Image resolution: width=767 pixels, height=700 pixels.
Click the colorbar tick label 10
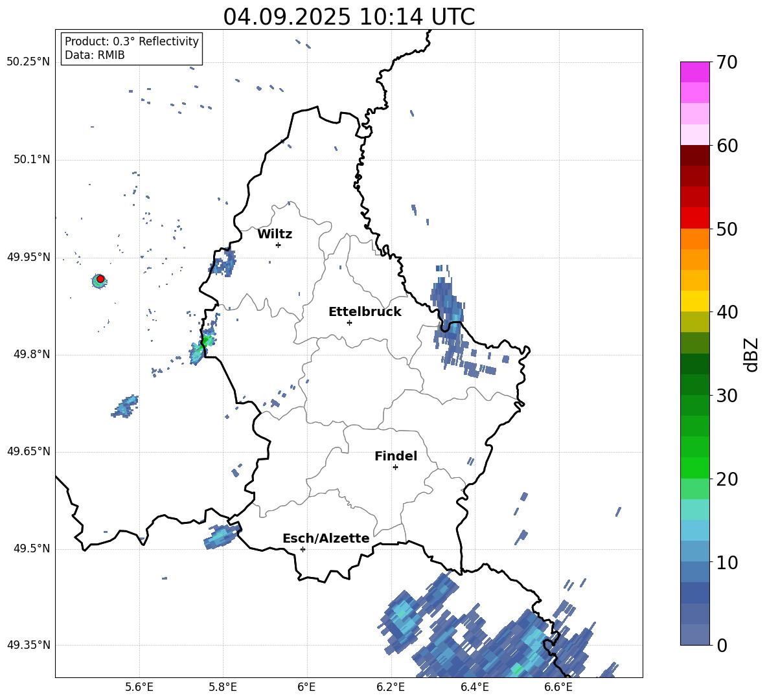(727, 562)
